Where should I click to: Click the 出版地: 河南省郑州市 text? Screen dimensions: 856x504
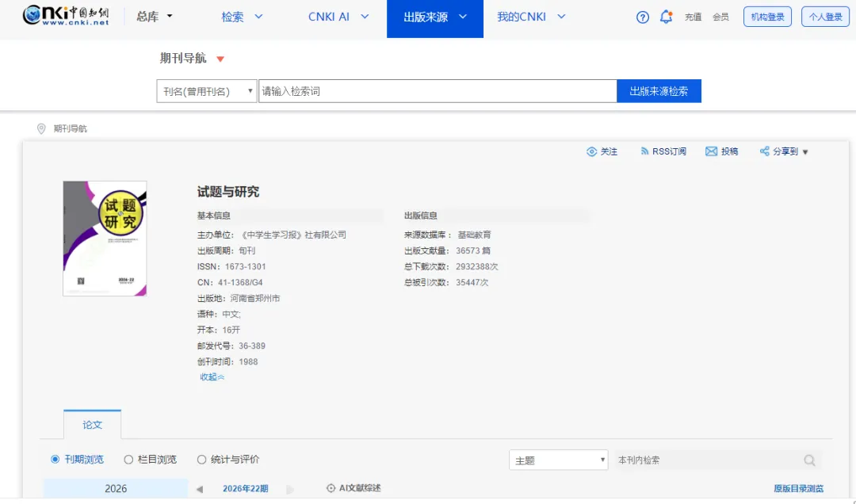(x=239, y=298)
